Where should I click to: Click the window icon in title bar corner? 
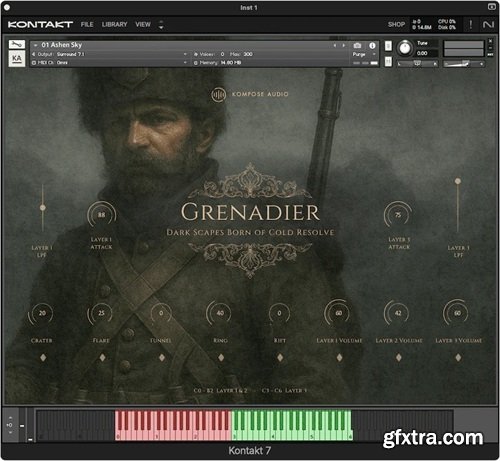tap(492, 7)
